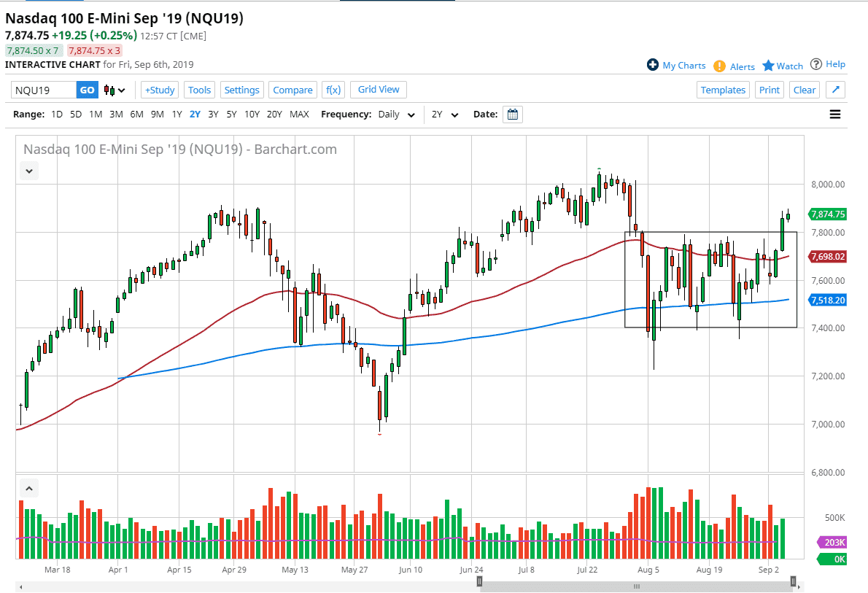Screen dimensions: 868x593
Task: Click the Templates button
Action: coord(723,90)
